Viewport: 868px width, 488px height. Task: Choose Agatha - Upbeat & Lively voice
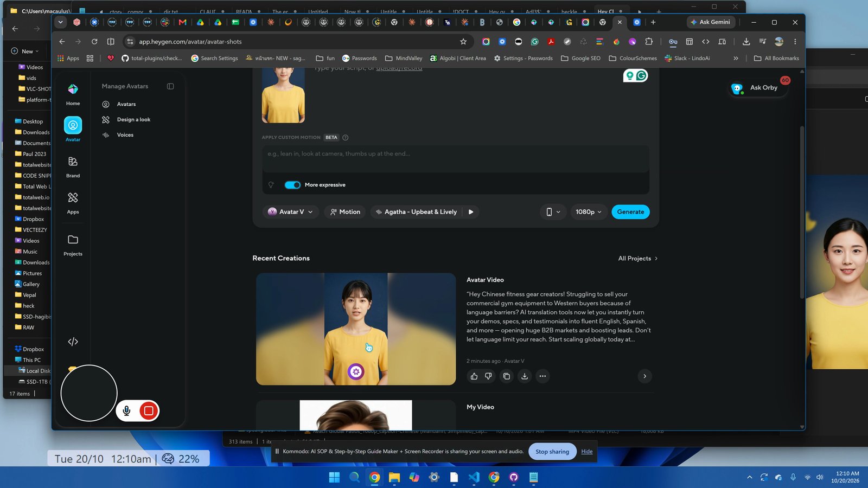[x=416, y=212]
